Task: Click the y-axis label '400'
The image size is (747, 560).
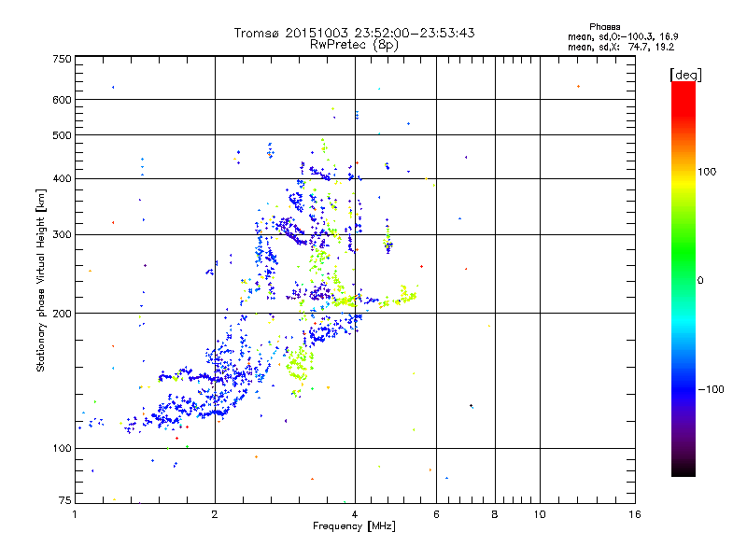Action: pos(62,178)
